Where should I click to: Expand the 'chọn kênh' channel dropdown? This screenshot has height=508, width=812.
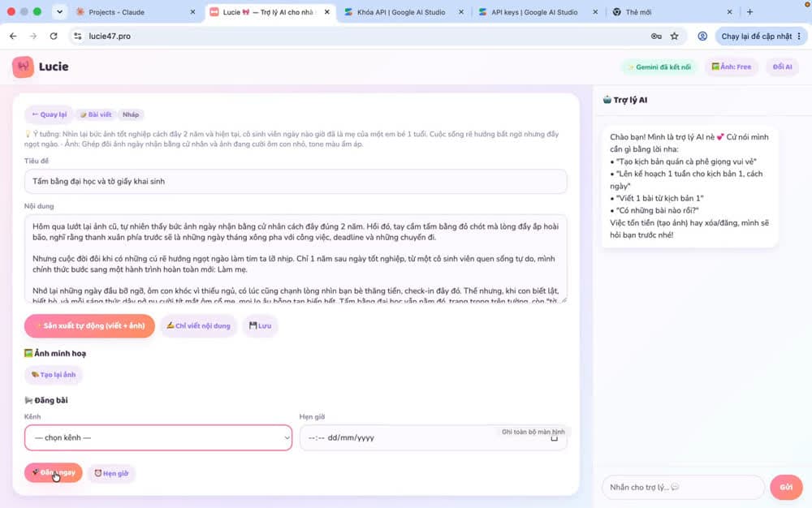158,437
